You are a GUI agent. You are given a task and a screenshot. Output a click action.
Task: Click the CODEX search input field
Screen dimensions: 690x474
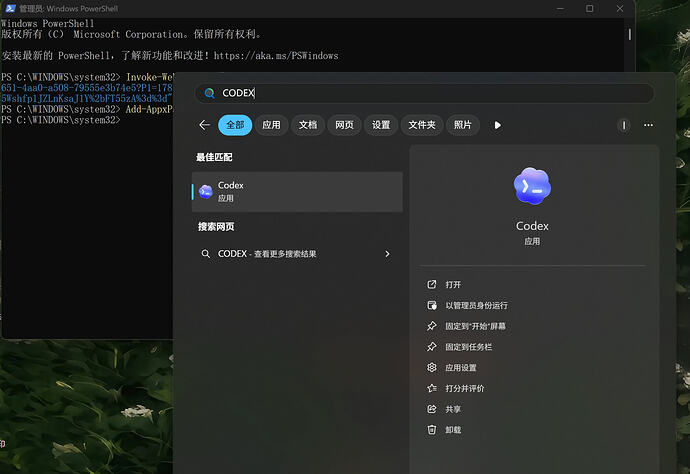[x=424, y=93]
